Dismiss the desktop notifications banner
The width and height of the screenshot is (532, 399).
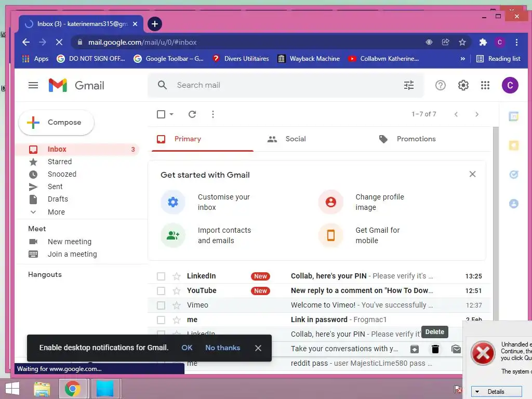tap(258, 348)
